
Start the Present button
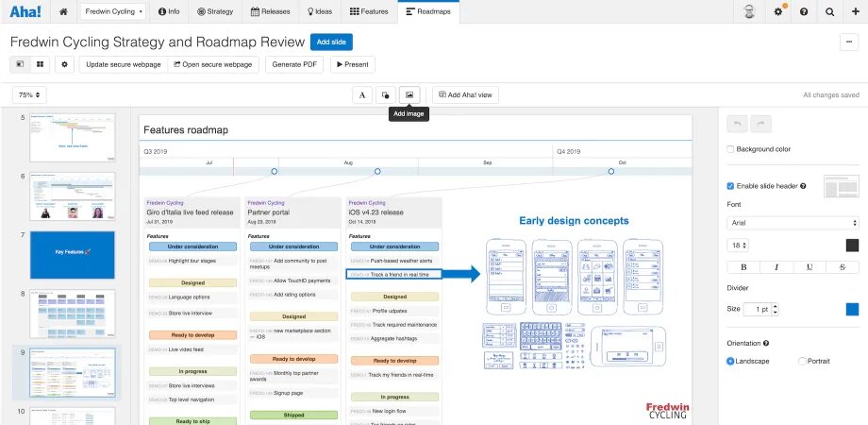[353, 64]
